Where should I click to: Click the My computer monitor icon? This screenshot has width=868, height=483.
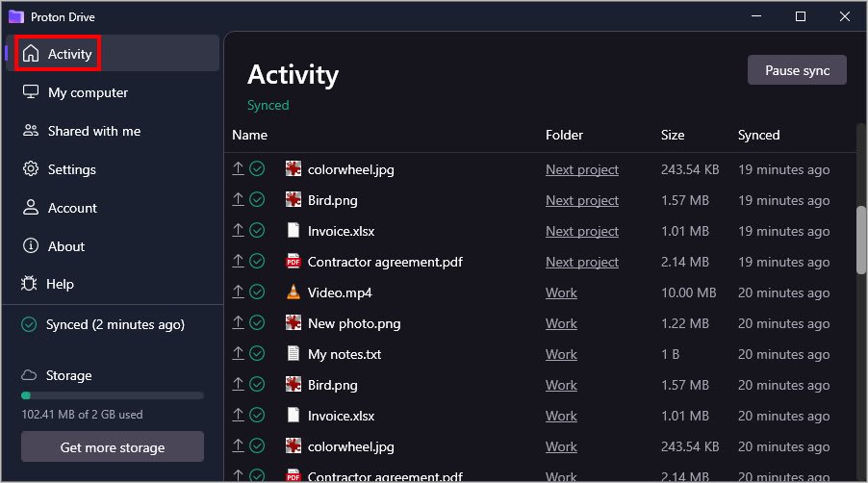click(x=31, y=91)
